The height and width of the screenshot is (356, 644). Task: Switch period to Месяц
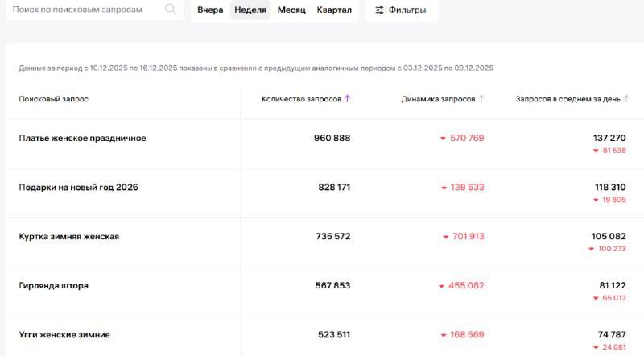(291, 10)
